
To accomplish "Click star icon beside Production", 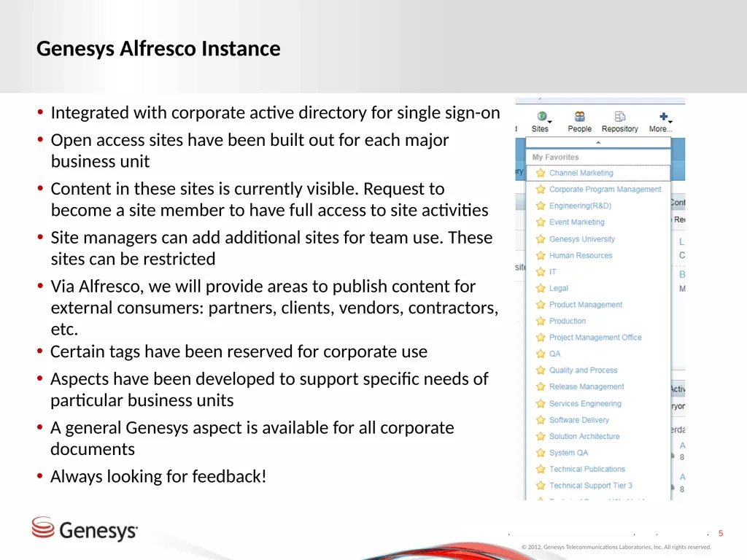I will [x=541, y=321].
